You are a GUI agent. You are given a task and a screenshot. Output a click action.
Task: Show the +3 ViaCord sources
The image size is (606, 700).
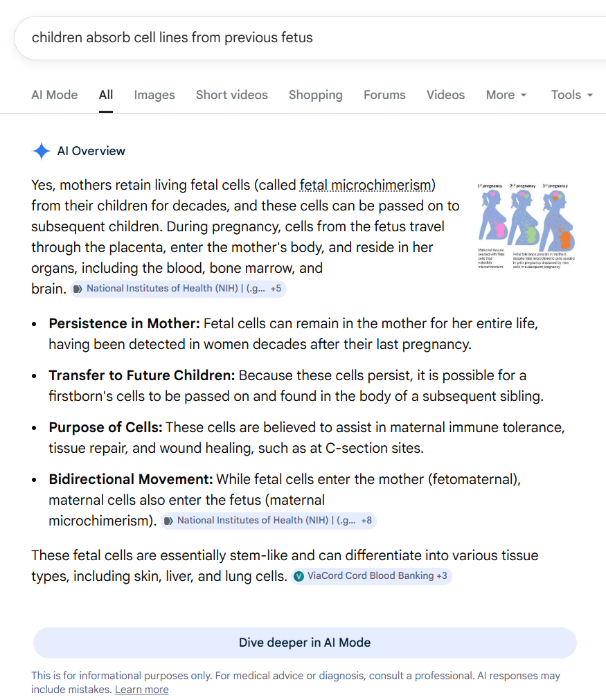tap(442, 576)
